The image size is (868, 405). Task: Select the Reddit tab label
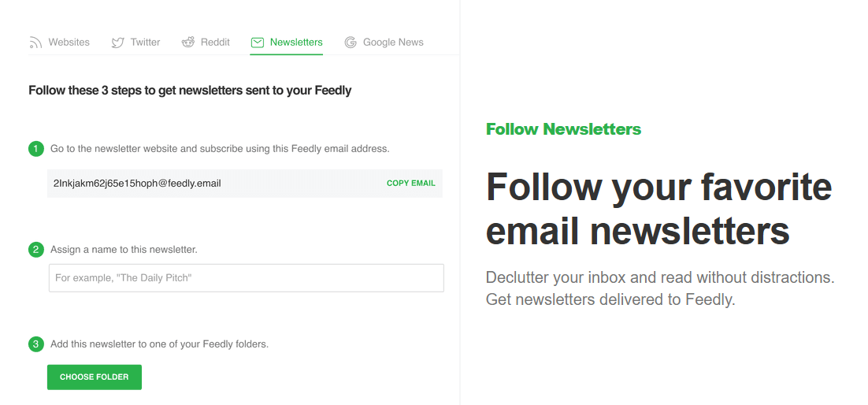215,43
